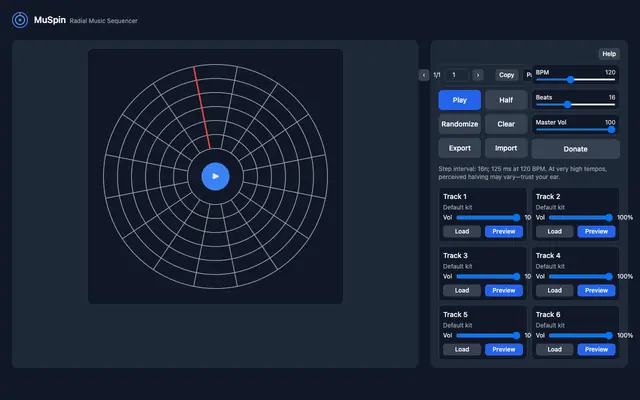This screenshot has height=400, width=640.
Task: Click the Track 4 label
Action: tap(548, 256)
